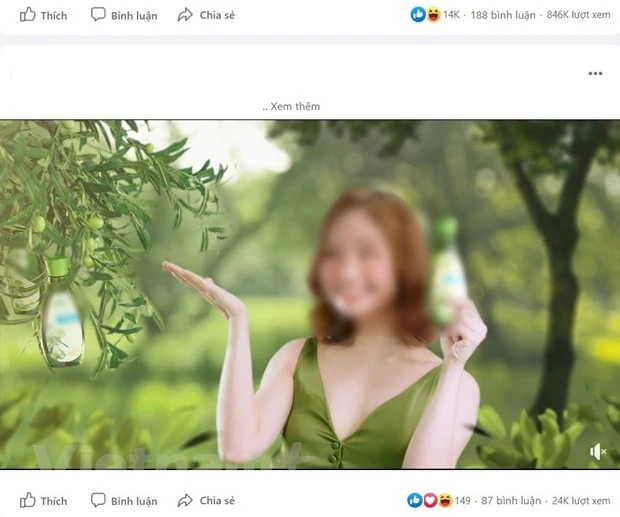Click the heart reaction icon beside 149

tap(430, 500)
